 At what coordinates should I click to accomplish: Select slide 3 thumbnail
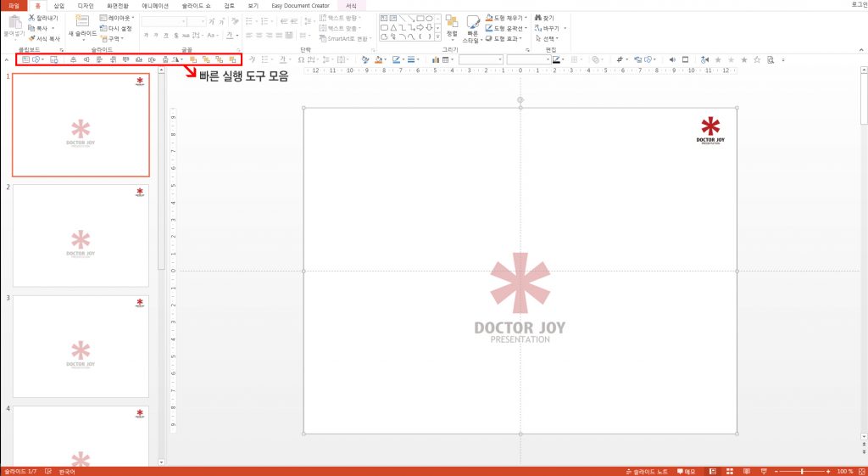click(x=81, y=346)
